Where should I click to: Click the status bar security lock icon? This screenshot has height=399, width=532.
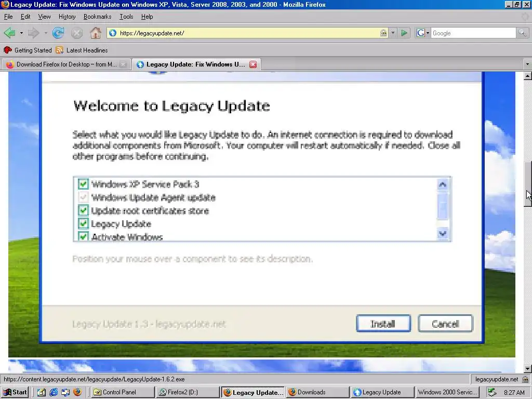(525, 379)
